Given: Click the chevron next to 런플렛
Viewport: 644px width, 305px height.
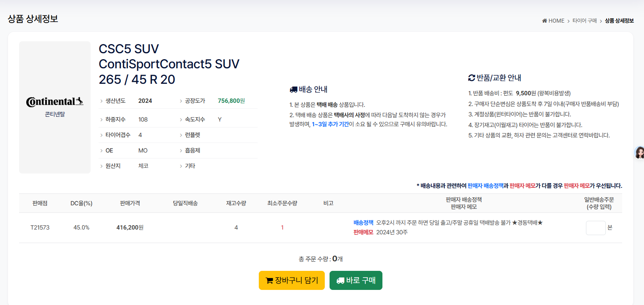Looking at the screenshot, I should (181, 135).
